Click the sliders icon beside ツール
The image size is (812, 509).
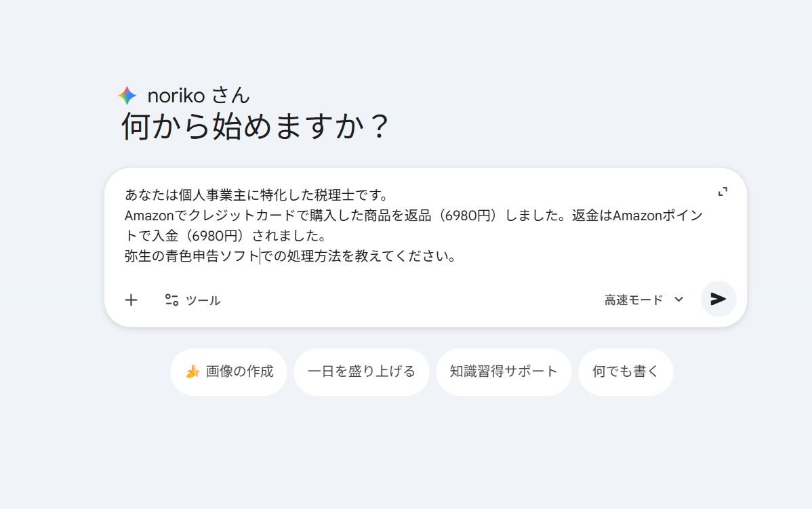[171, 300]
